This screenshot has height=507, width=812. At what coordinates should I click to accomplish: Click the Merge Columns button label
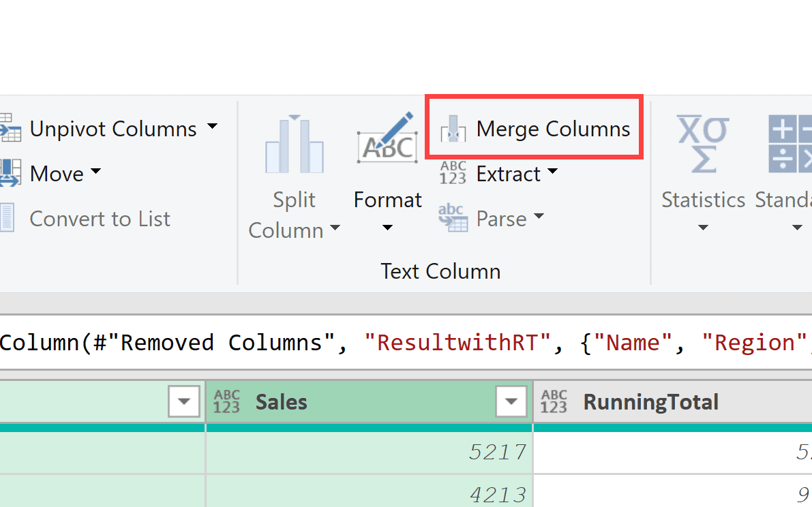click(x=553, y=129)
